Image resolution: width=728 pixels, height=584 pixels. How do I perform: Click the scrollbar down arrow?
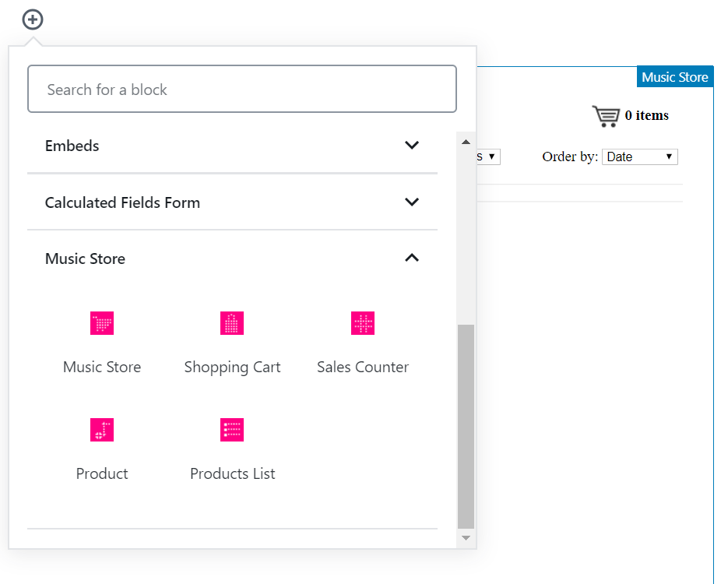pos(466,538)
